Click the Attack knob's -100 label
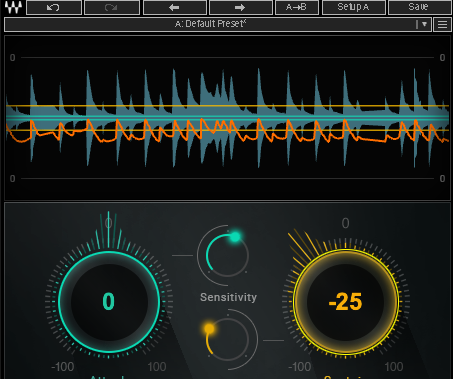This screenshot has width=453, height=379. [63, 367]
